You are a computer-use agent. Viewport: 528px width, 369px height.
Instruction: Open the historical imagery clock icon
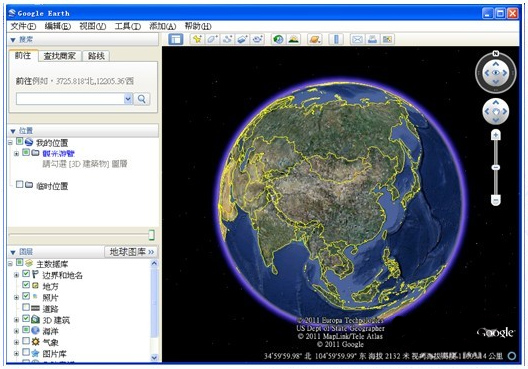[278, 39]
